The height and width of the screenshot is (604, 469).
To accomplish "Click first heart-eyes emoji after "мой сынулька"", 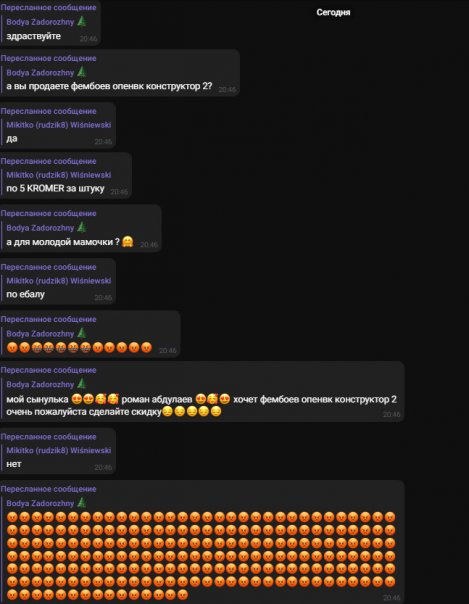I will [77, 399].
